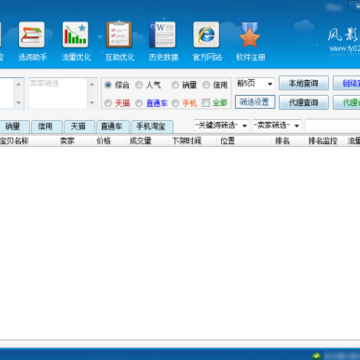
Task: Focus the search field right of -卖家筛选- dropdown
Action: [333, 126]
